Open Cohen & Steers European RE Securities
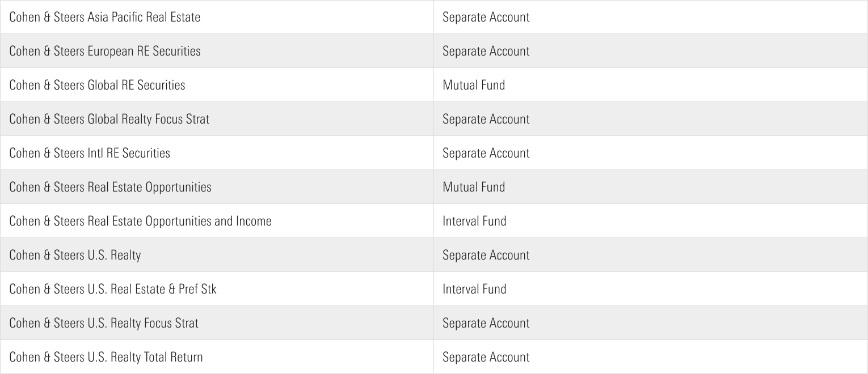The width and height of the screenshot is (868, 374). point(105,51)
